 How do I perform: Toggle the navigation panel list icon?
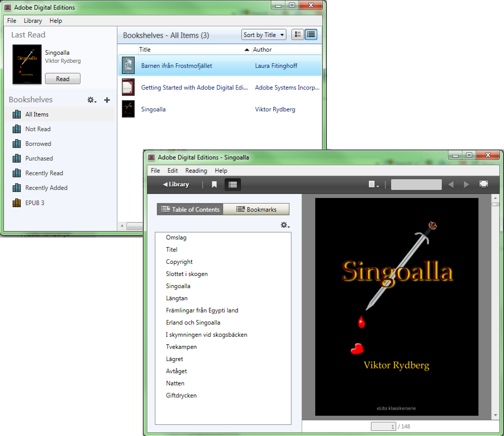pyautogui.click(x=233, y=185)
